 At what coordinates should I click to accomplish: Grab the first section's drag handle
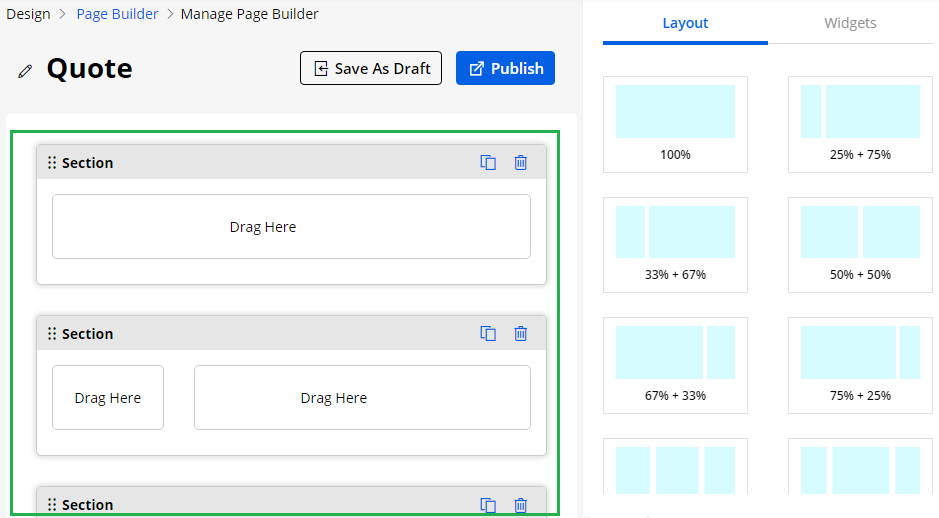52,163
